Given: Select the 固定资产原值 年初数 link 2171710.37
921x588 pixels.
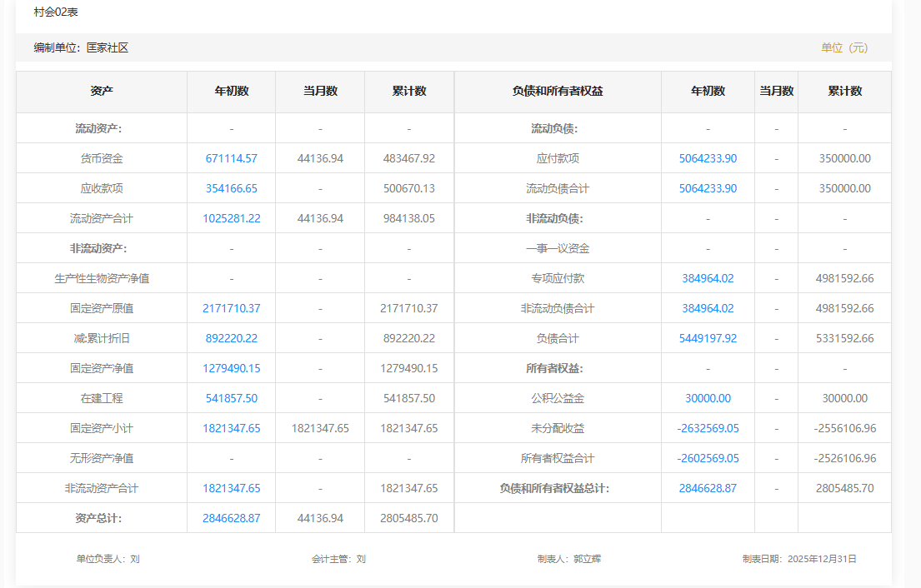Looking at the screenshot, I should point(231,308).
